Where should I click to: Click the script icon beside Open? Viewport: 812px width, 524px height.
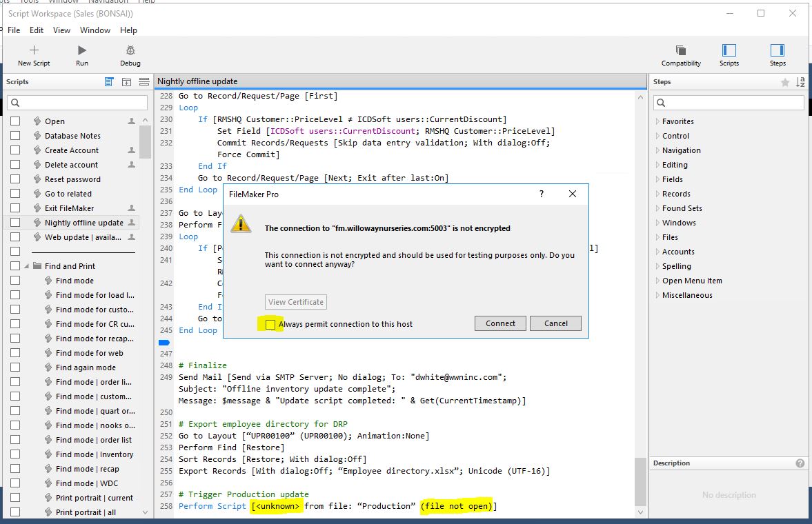[37, 121]
